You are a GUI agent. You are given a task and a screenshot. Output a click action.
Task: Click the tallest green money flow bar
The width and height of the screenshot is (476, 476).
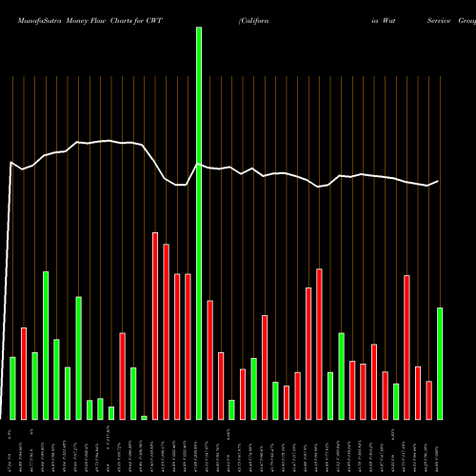(199, 224)
